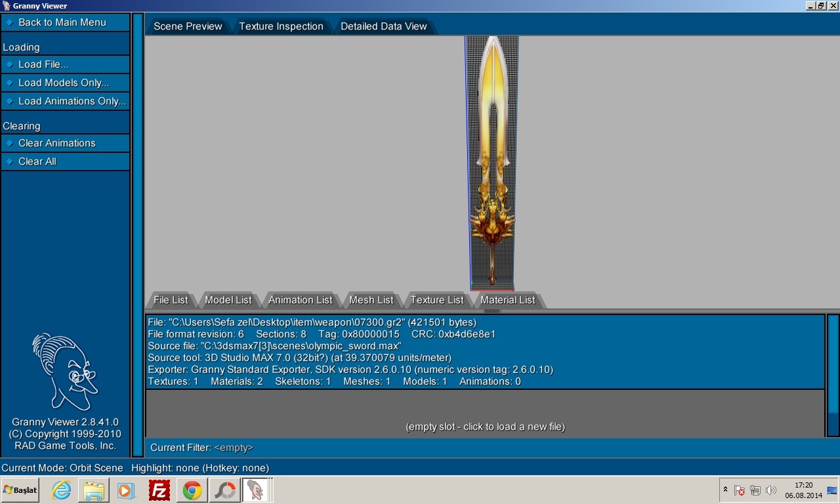The width and height of the screenshot is (840, 504).
Task: Open the Texture Inspection tab
Action: pyautogui.click(x=281, y=26)
